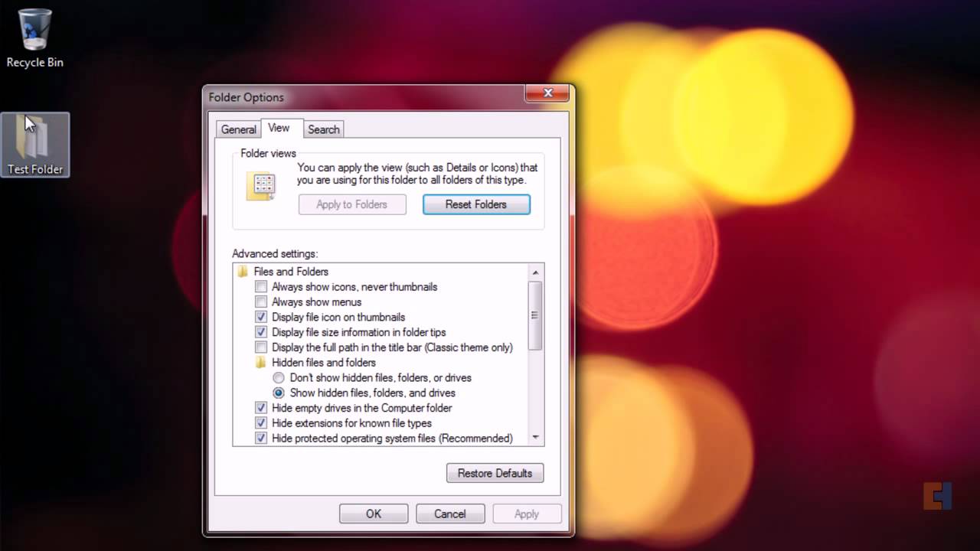Close the Folder Options dialog

[x=548, y=93]
